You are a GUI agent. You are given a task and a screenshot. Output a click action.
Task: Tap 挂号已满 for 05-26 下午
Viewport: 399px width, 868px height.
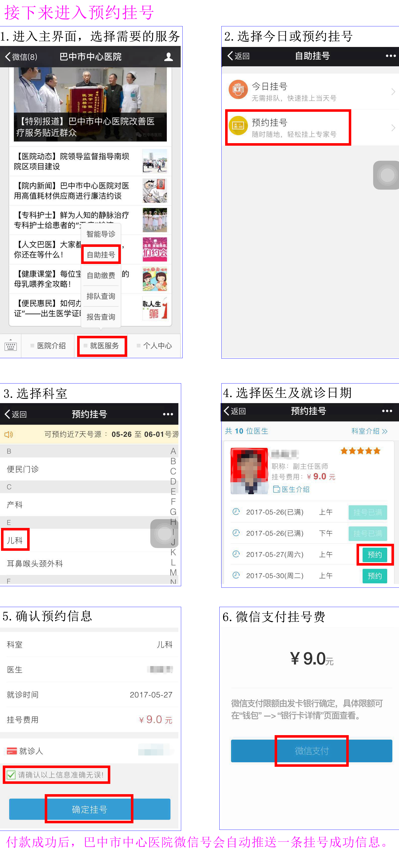click(368, 534)
